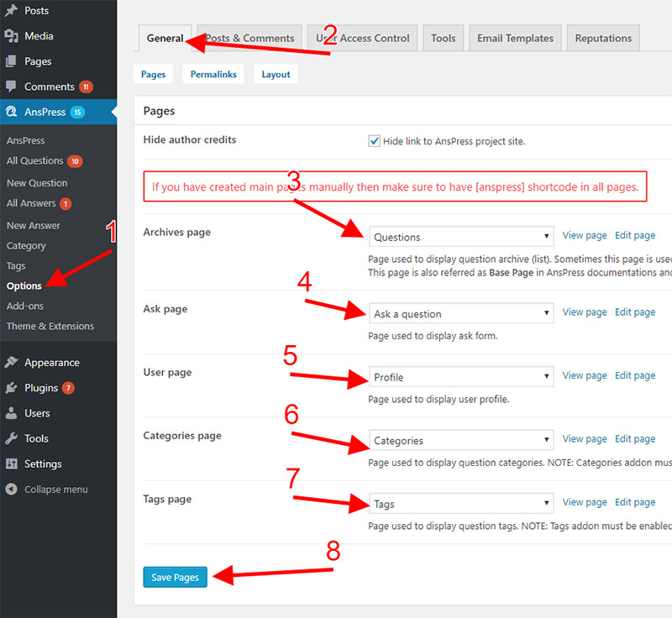Open the Tags page dropdown
Image resolution: width=672 pixels, height=618 pixels.
click(461, 503)
